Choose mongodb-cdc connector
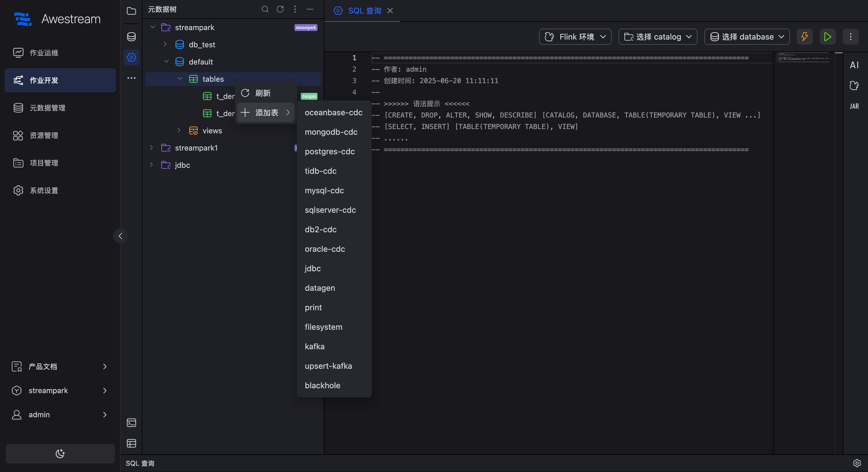 tap(334, 132)
